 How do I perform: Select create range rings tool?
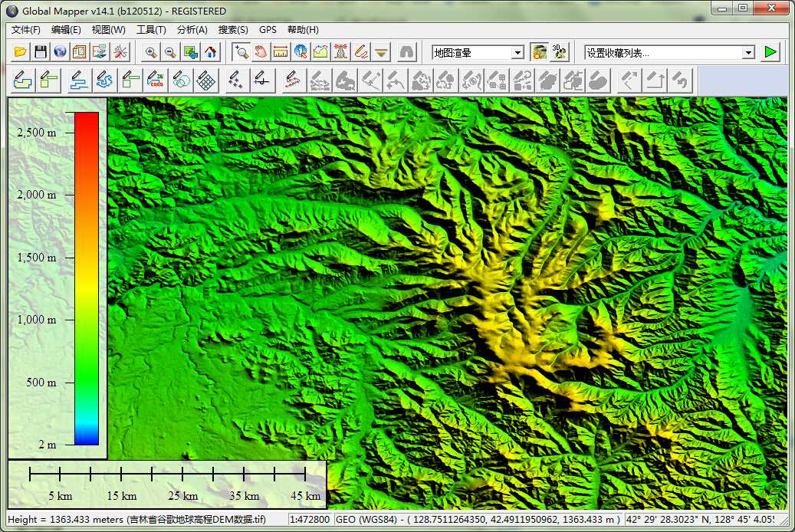(182, 80)
